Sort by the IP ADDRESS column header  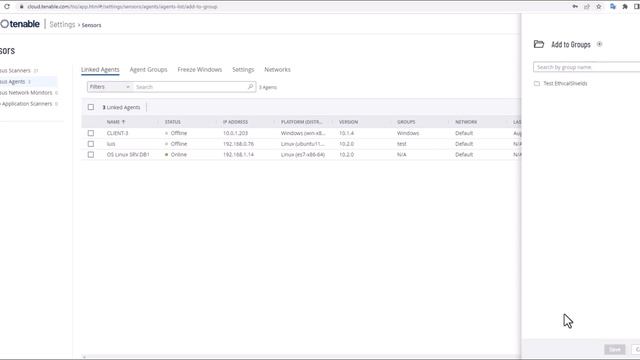(x=235, y=122)
